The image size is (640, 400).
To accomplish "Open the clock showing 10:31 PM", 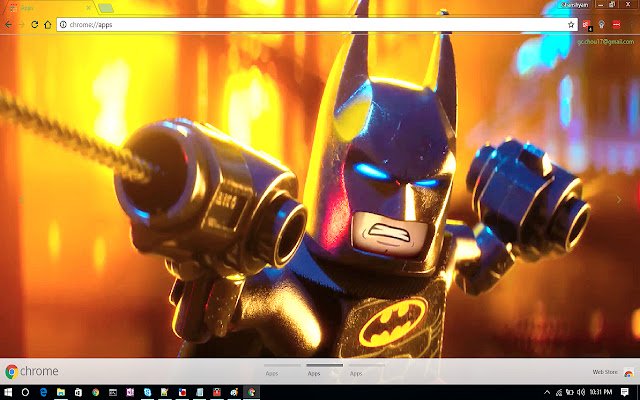I will pos(601,392).
